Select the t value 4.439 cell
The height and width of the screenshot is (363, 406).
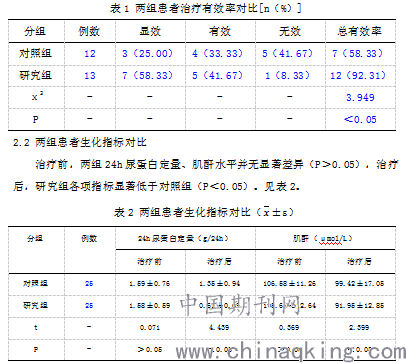pyautogui.click(x=219, y=328)
